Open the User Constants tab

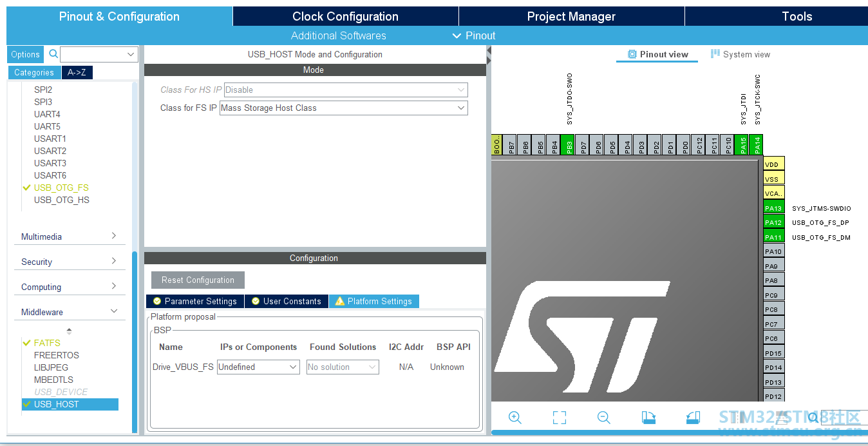(287, 301)
